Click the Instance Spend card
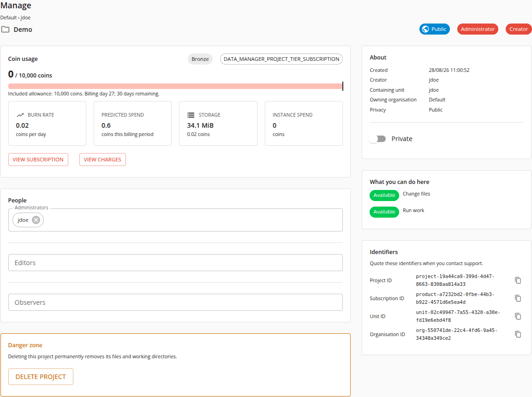The image size is (532, 397). point(304,124)
